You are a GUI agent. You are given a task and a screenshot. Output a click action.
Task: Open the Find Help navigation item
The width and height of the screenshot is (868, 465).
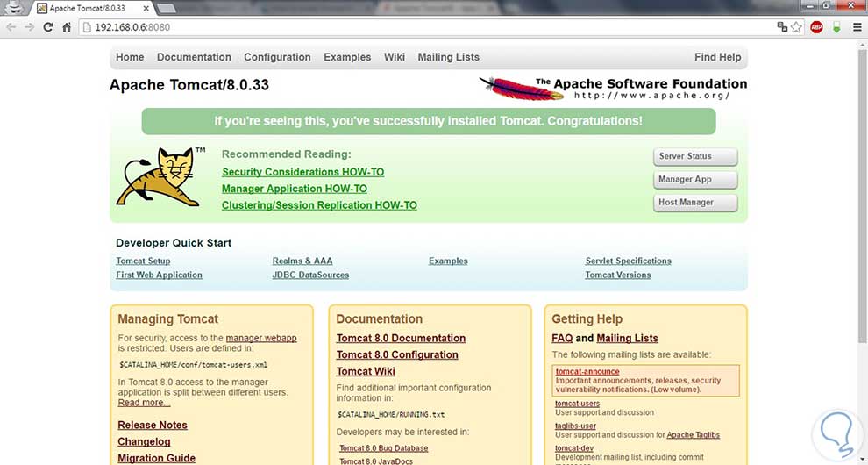[x=717, y=57]
